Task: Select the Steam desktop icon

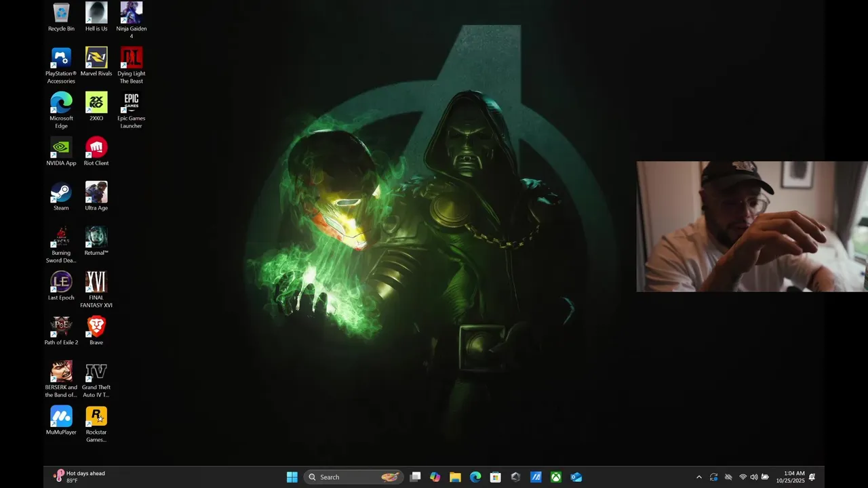Action: tap(61, 196)
